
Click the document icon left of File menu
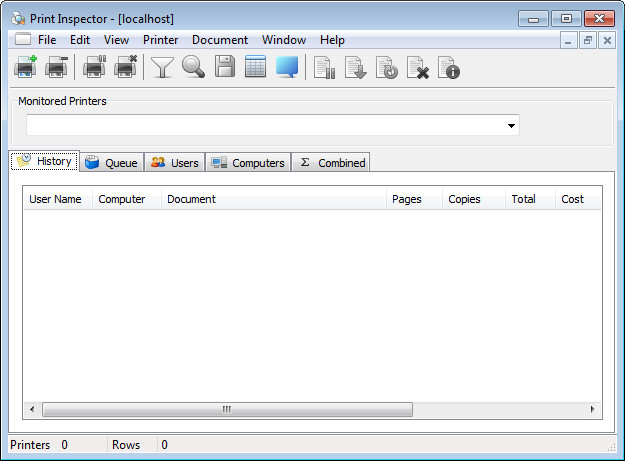tap(23, 39)
